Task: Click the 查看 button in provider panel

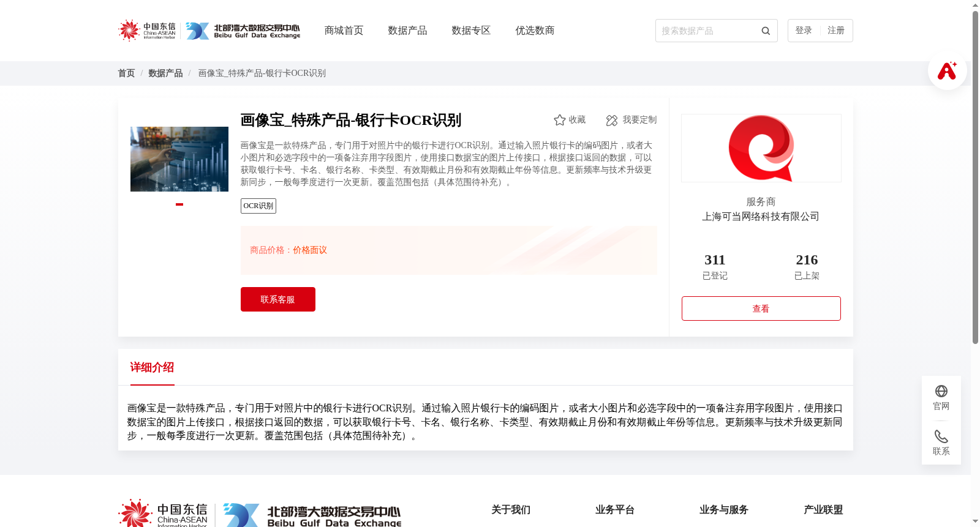Action: click(761, 308)
